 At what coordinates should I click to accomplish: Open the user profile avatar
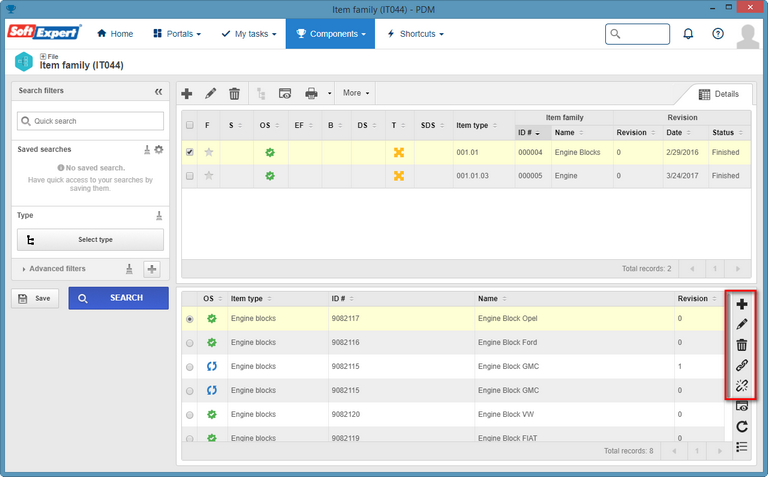click(747, 35)
